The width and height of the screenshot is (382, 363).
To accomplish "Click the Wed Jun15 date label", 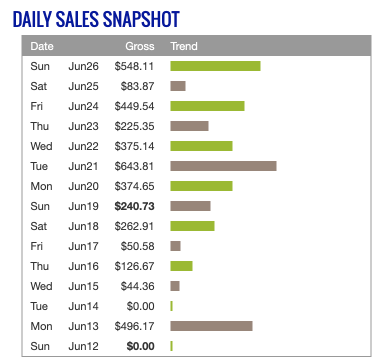I will tap(64, 286).
